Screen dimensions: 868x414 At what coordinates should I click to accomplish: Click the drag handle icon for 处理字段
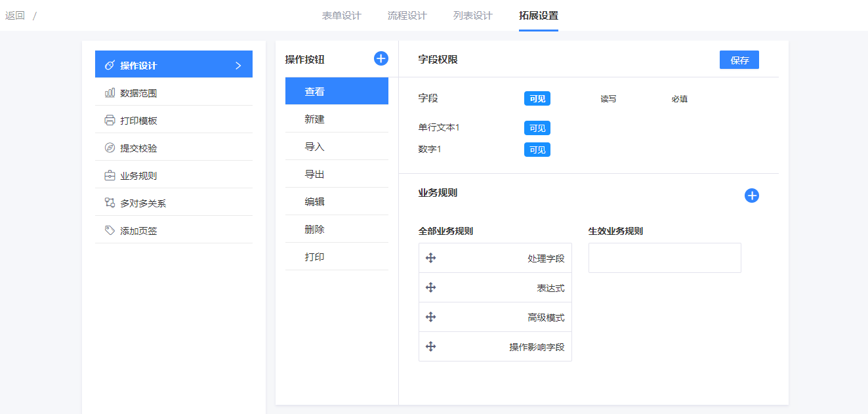(431, 258)
